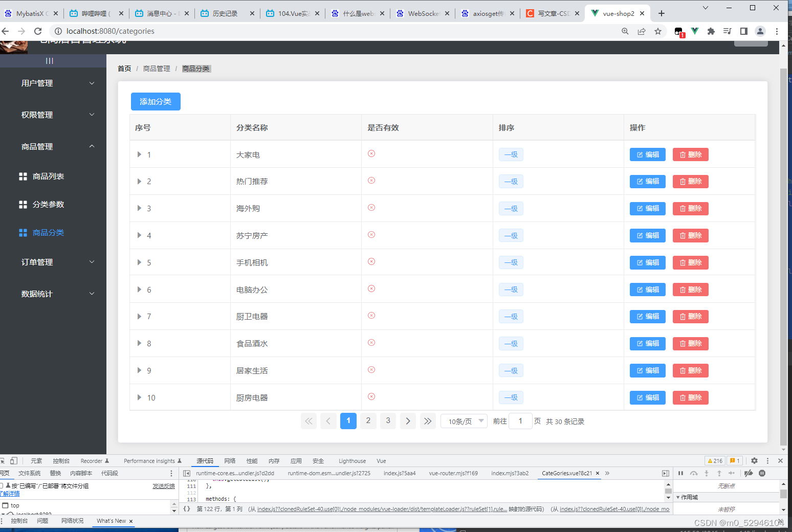This screenshot has width=792, height=532.
Task: Click the grid icon beside 商品列表
Action: click(x=23, y=176)
